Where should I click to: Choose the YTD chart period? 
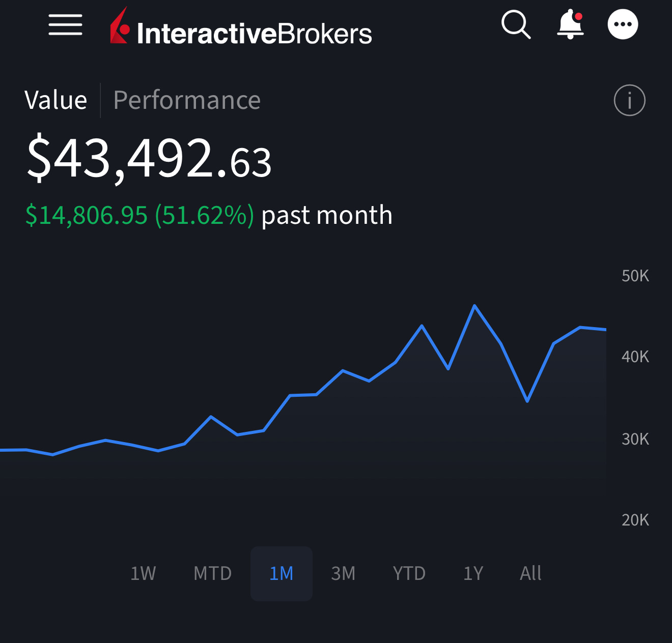pyautogui.click(x=409, y=573)
